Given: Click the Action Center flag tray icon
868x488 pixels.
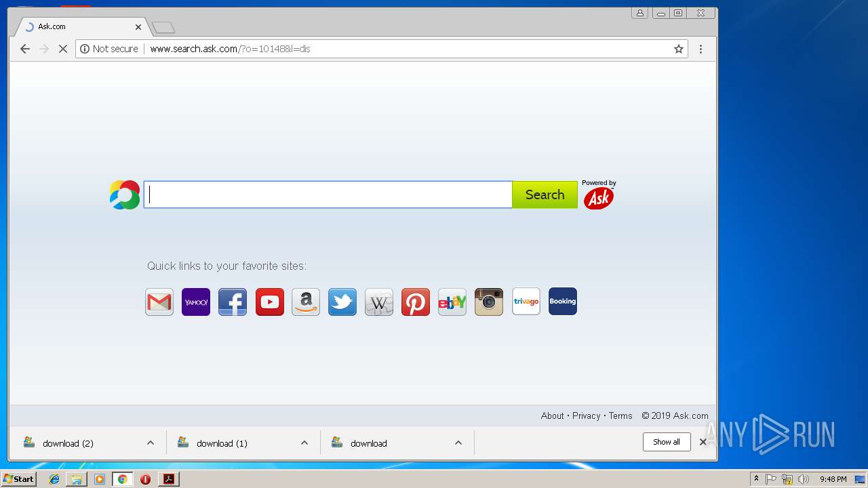Looking at the screenshot, I should [x=771, y=479].
